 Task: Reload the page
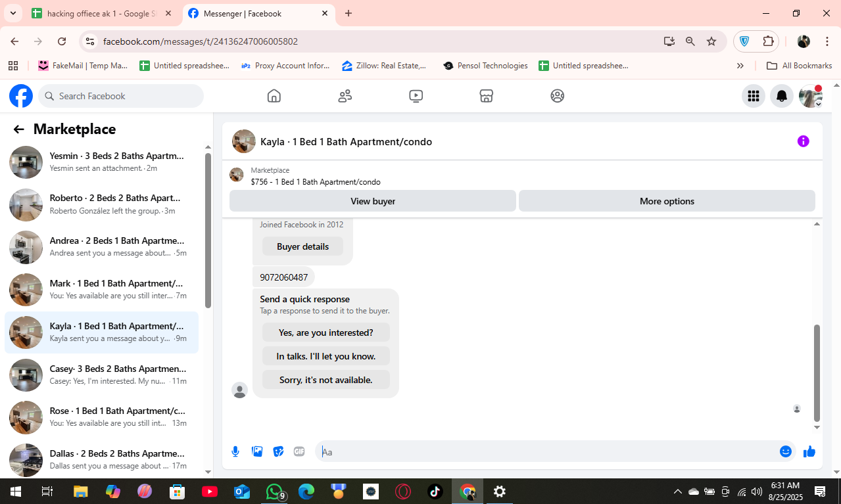tap(62, 41)
